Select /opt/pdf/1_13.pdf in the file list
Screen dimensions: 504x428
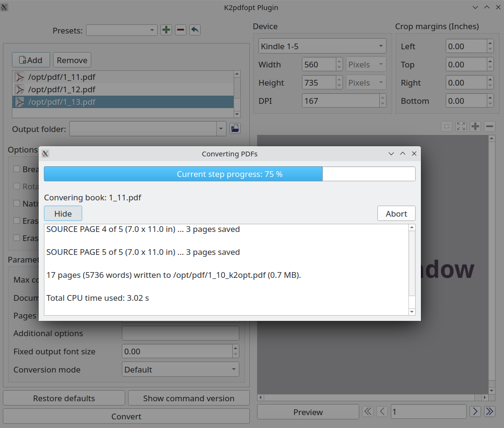click(x=123, y=102)
